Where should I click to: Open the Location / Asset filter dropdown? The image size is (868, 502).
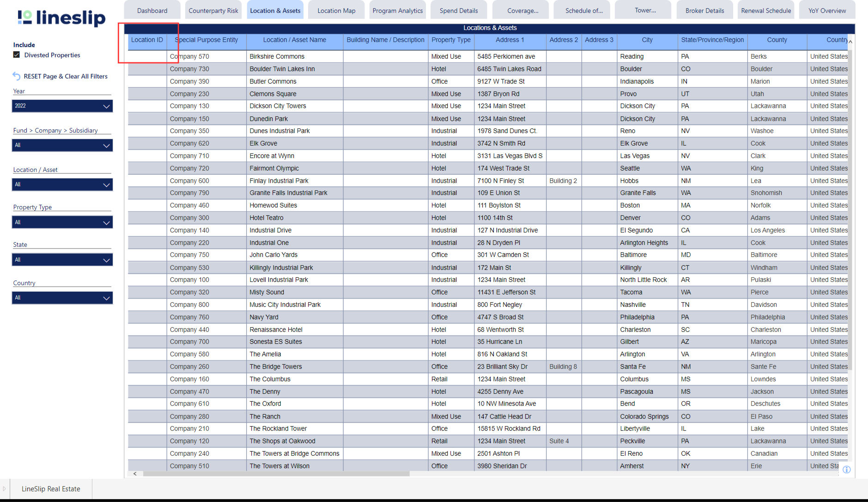62,184
